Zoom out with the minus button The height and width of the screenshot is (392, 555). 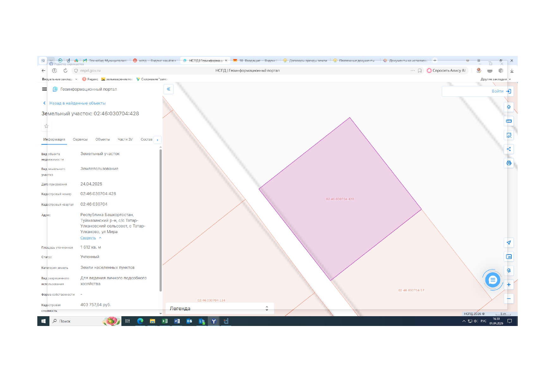(509, 299)
